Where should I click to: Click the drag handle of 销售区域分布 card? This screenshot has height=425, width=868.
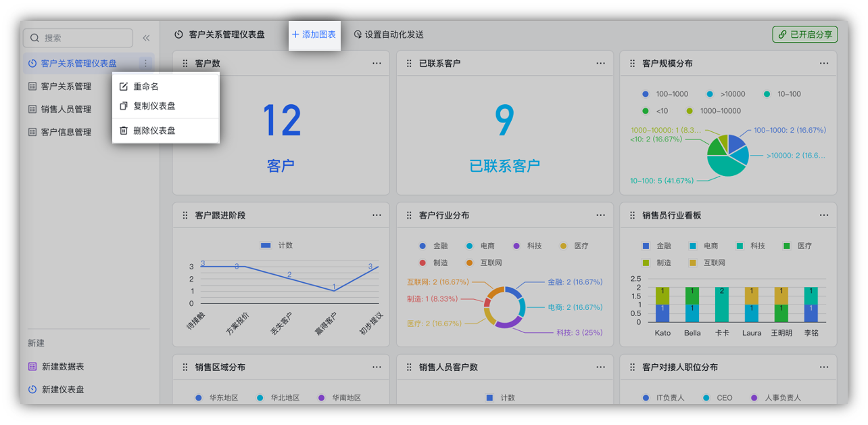pos(185,367)
